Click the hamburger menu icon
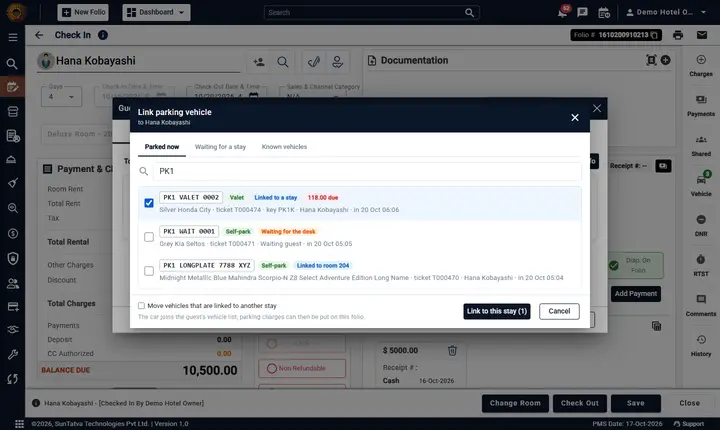 pyautogui.click(x=13, y=37)
